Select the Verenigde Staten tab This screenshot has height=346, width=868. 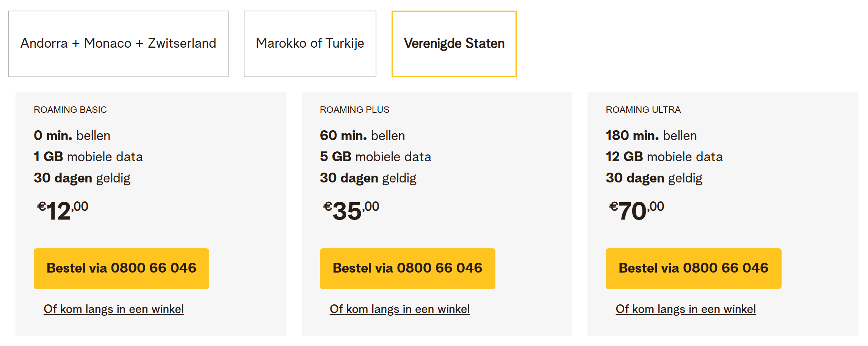tap(454, 44)
